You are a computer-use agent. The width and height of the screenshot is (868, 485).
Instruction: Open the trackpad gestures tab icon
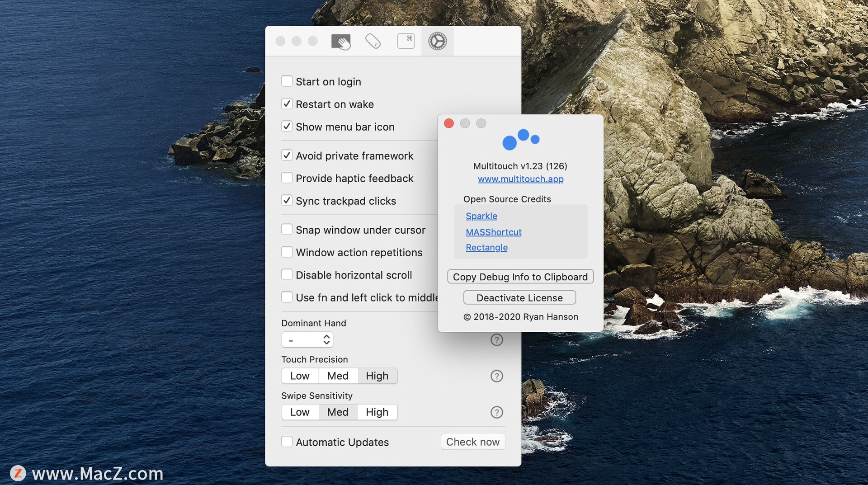(341, 42)
